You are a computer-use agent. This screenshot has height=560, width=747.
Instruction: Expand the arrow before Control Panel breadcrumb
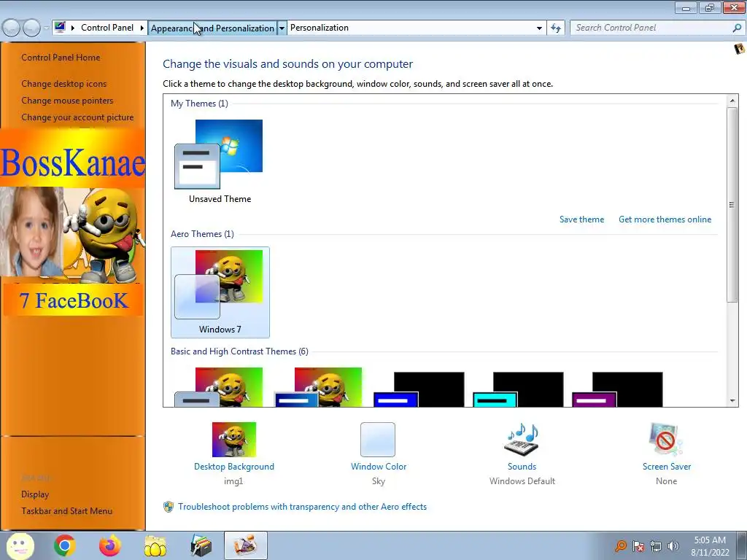point(72,28)
